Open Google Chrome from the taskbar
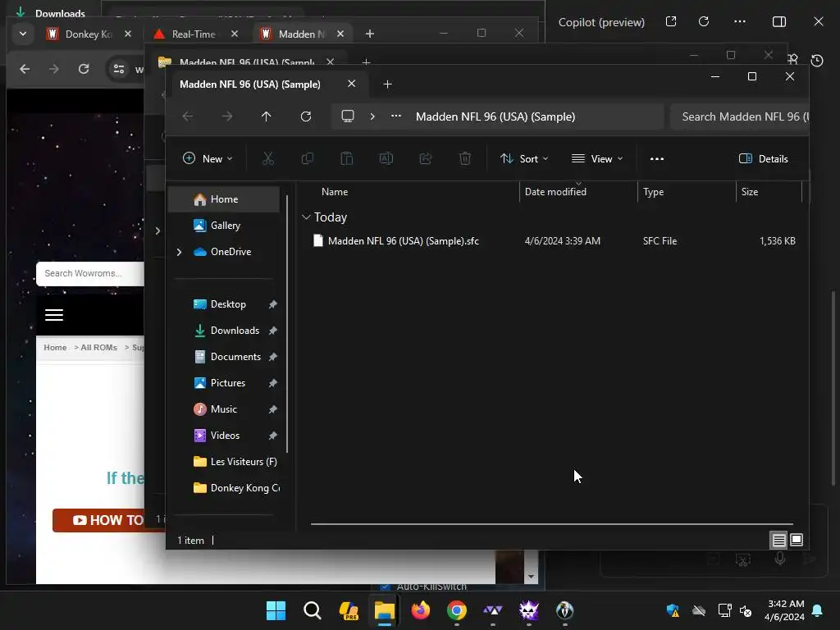Image resolution: width=840 pixels, height=630 pixels. 457,610
